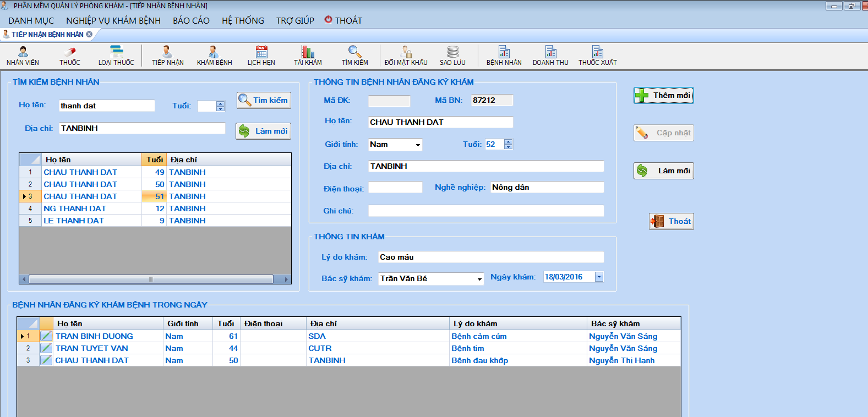Screen dimensions: 868x417
Task: Open the LOẠI THUỐC toolbar icon
Action: [x=116, y=56]
